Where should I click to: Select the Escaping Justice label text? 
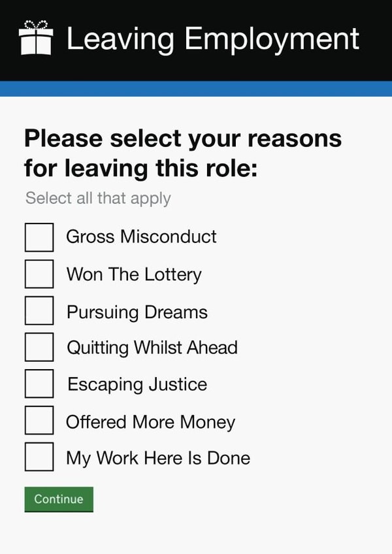(136, 384)
